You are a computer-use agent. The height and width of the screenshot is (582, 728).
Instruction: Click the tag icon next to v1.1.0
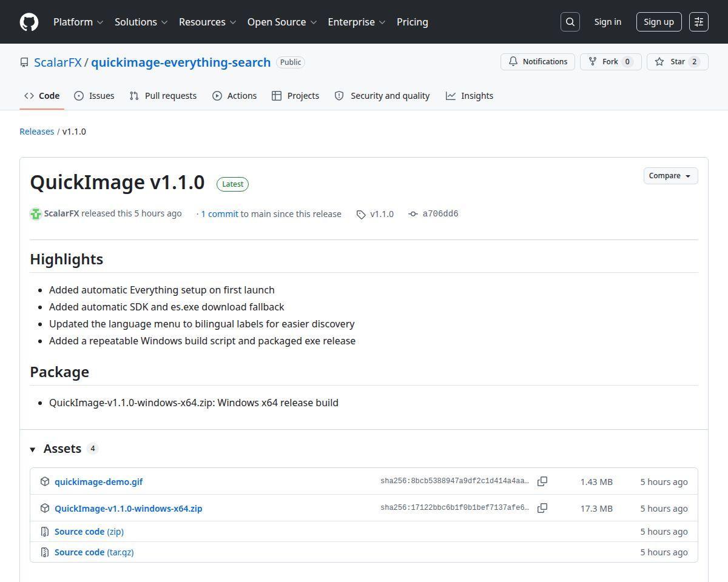[361, 215]
